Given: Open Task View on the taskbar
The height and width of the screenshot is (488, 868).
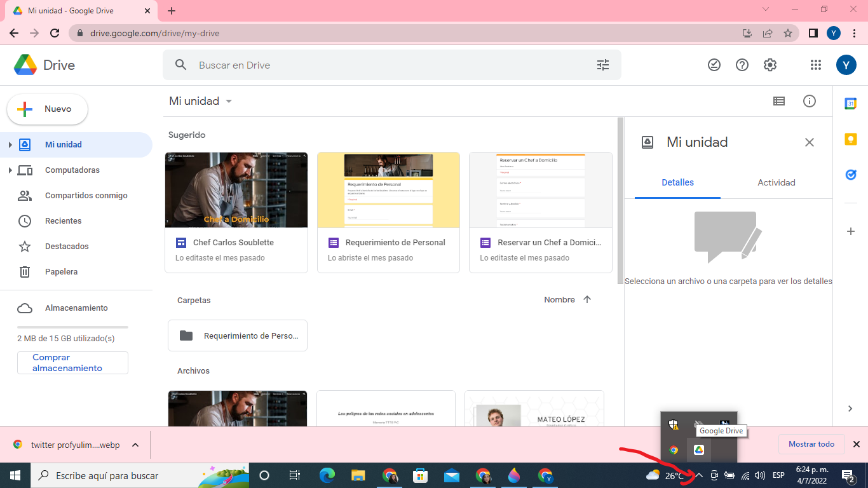Looking at the screenshot, I should [x=295, y=475].
